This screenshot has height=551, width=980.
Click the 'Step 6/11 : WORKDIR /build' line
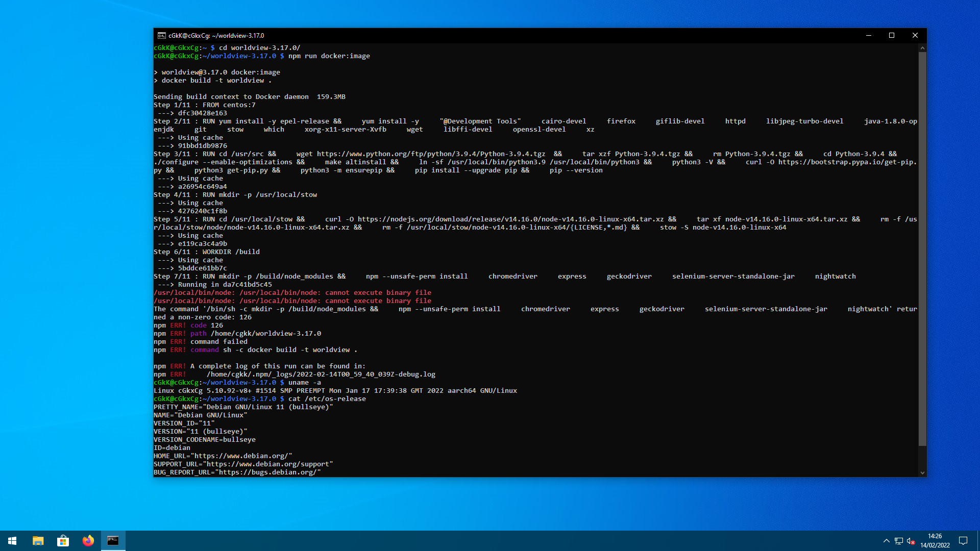point(207,252)
